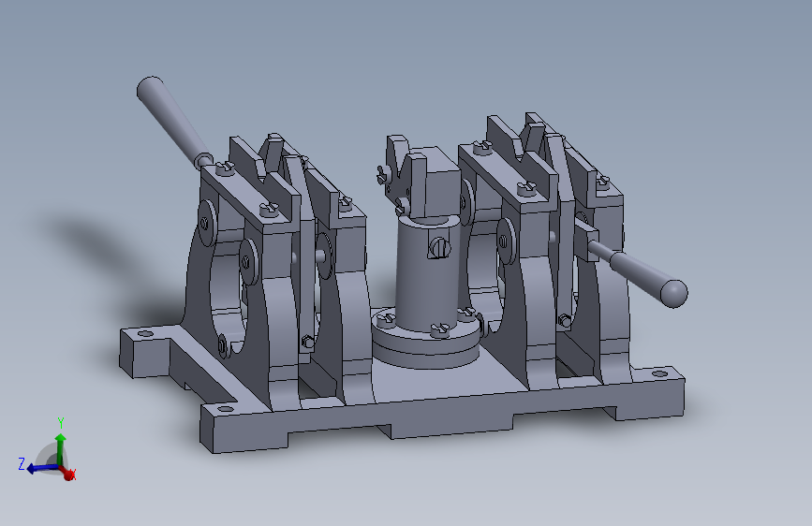Select the central cylindrical column of the model
Viewport: 812px width, 526px height.
point(426,274)
